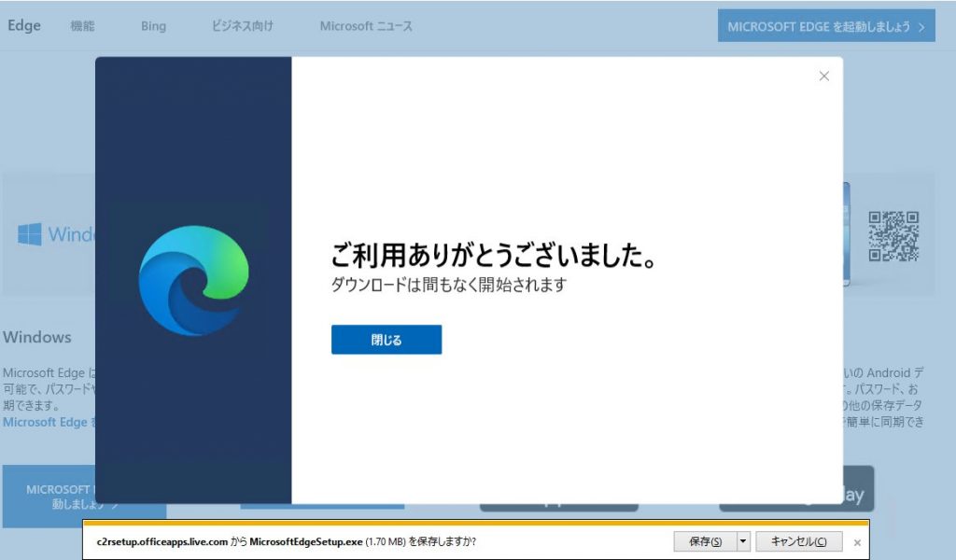The height and width of the screenshot is (560, 956).
Task: Dismiss the download notification bar
Action: pyautogui.click(x=857, y=542)
